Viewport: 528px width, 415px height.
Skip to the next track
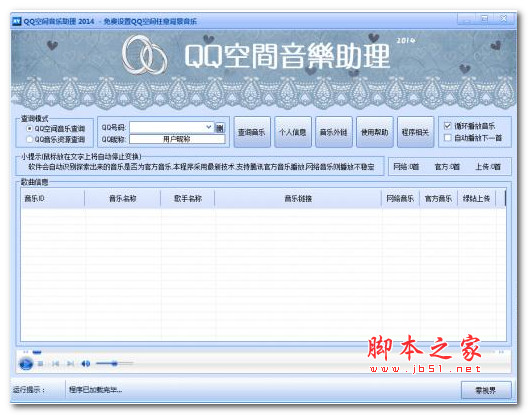pyautogui.click(x=70, y=364)
